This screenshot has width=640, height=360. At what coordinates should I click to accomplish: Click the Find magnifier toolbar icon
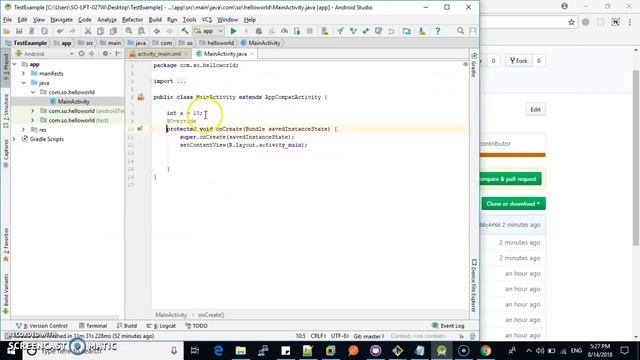pos(129,31)
